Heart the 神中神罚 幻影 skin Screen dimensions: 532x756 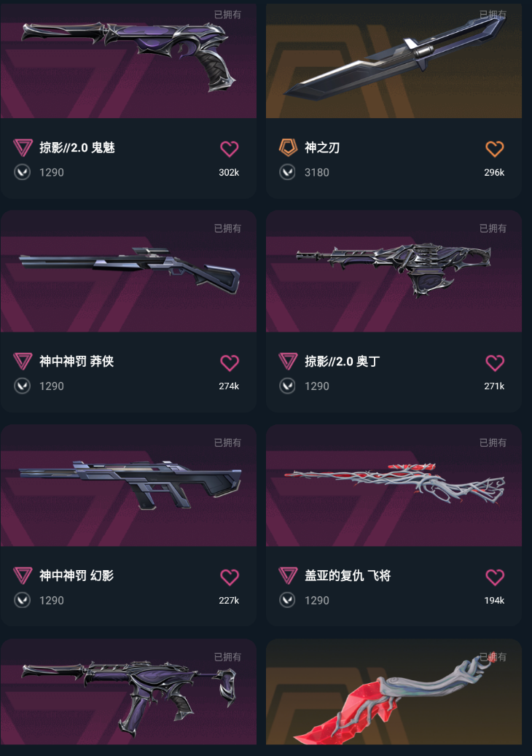[x=230, y=577]
